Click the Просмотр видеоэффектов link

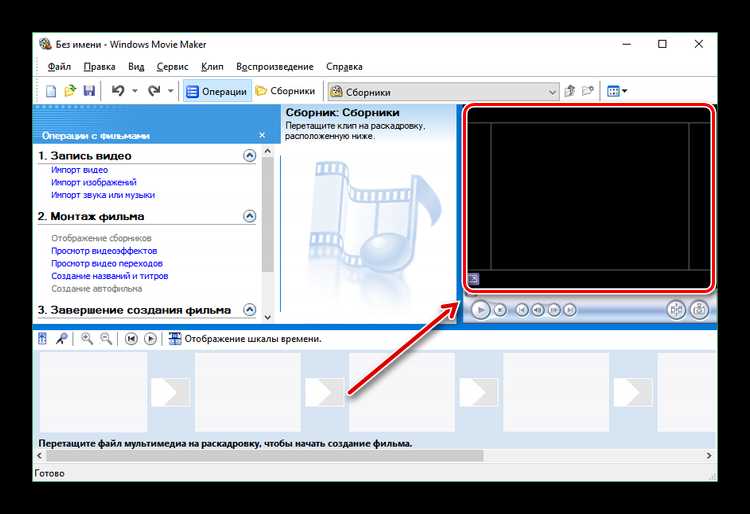[x=104, y=251]
